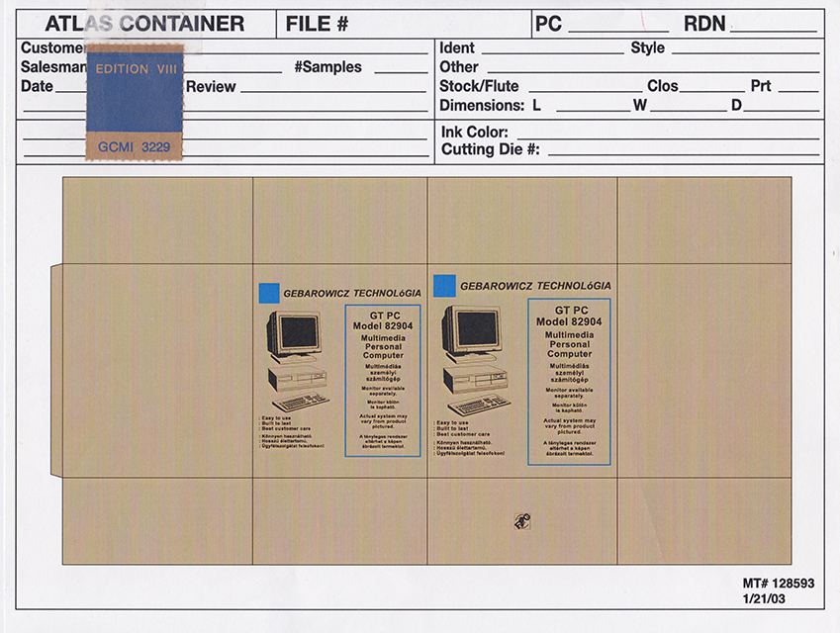Click 'Model 82904' in the right panel's blue box
840x633 pixels.
tap(569, 321)
